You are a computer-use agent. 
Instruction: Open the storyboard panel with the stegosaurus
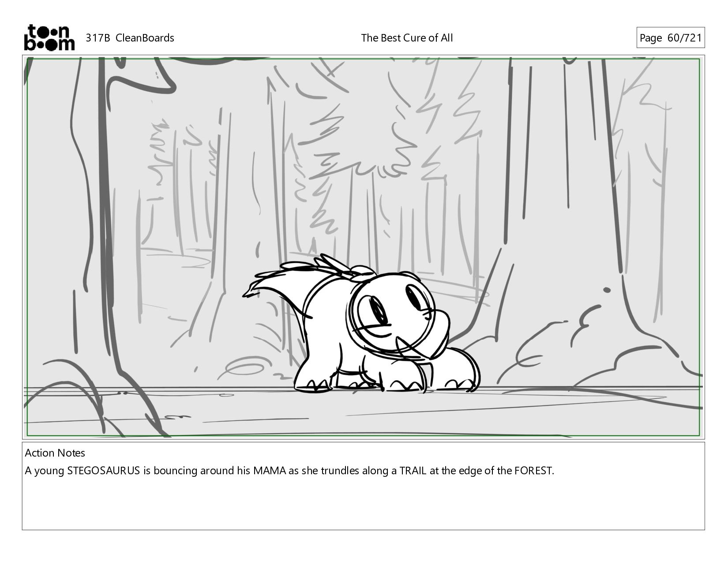click(x=363, y=247)
